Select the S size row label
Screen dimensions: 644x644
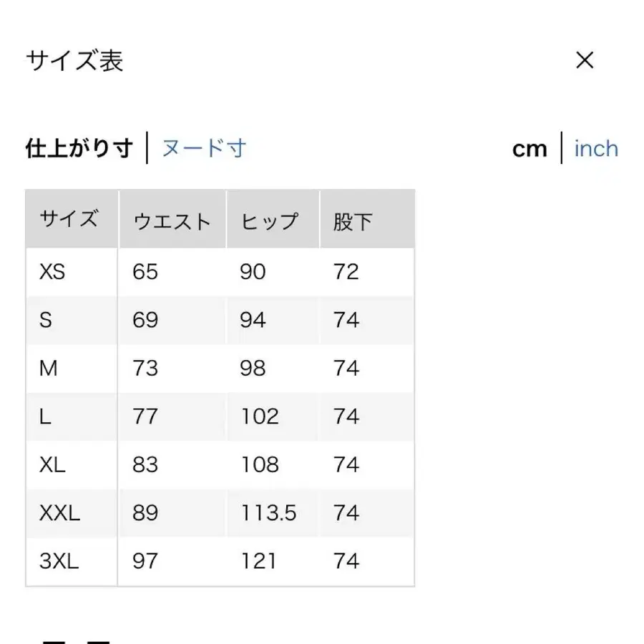(x=46, y=320)
